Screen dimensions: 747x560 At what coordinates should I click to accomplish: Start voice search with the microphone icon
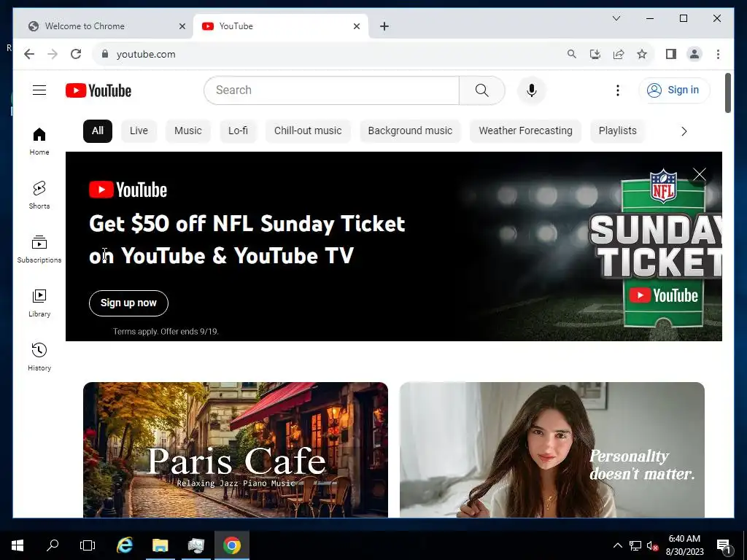click(x=532, y=90)
